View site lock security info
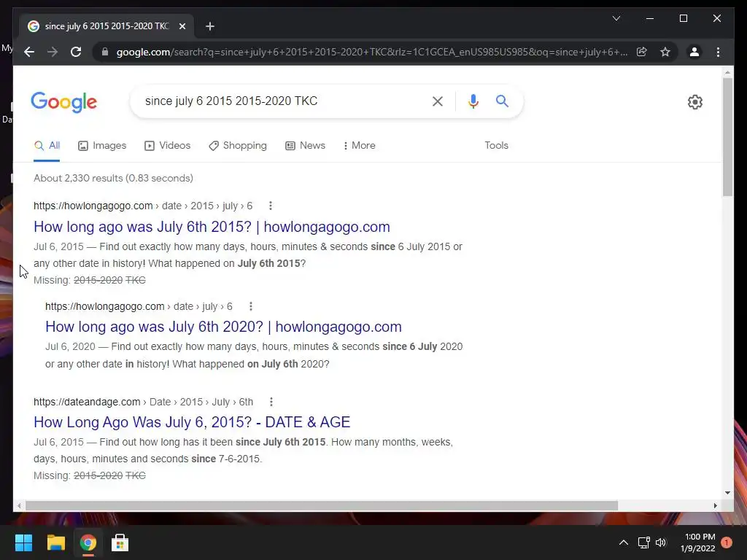Viewport: 747px width, 560px height. pyautogui.click(x=105, y=52)
